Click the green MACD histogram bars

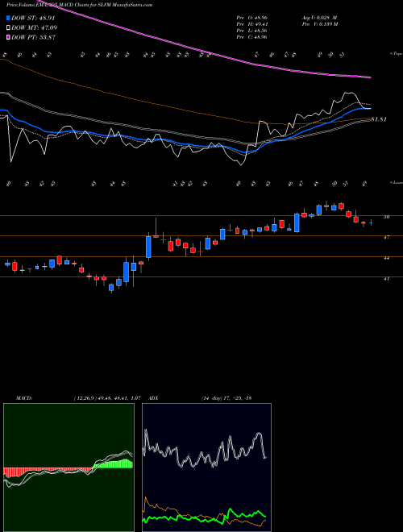point(114,463)
